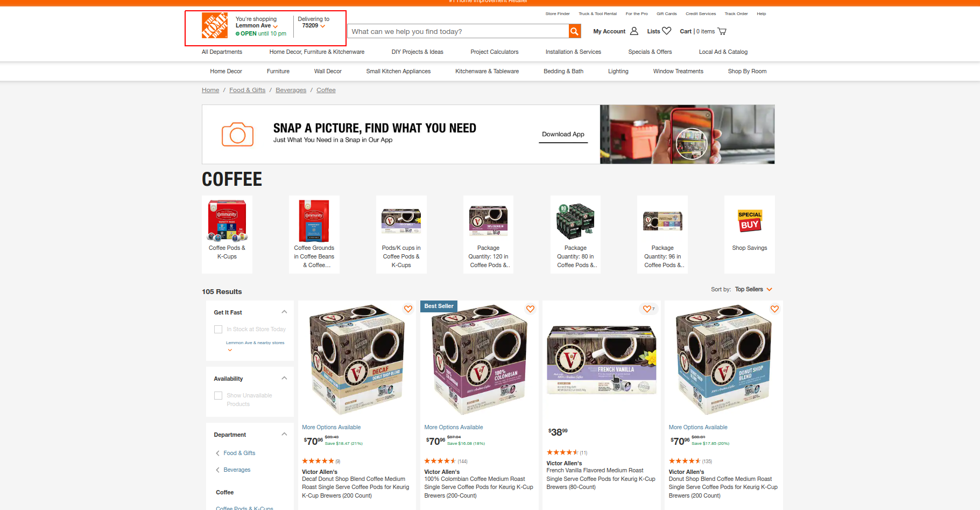This screenshot has height=510, width=980.
Task: Click the Download App button
Action: (x=563, y=134)
